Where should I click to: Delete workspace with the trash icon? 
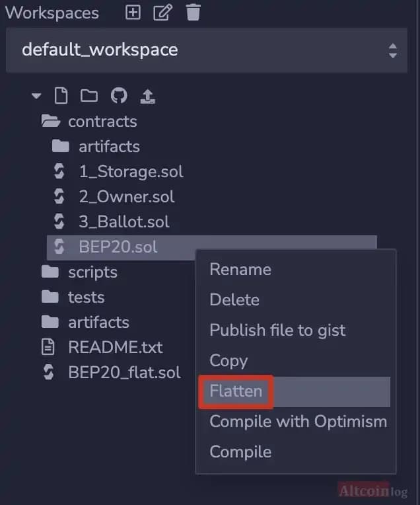coord(193,13)
